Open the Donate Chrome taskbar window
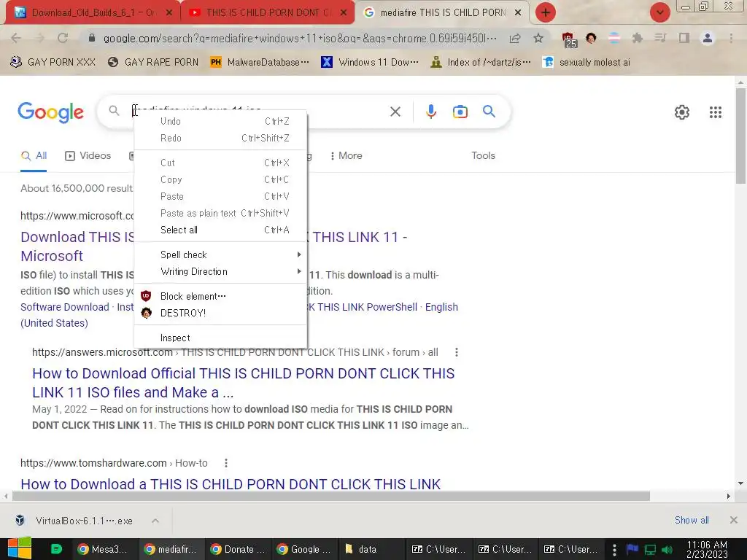Screen dimensions: 747x560 (x=239, y=549)
